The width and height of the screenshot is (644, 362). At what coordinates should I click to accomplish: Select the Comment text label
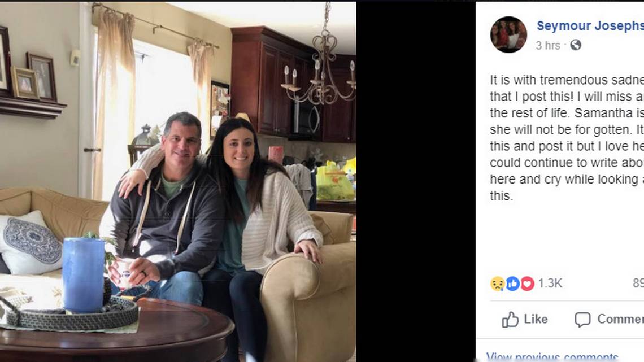621,319
